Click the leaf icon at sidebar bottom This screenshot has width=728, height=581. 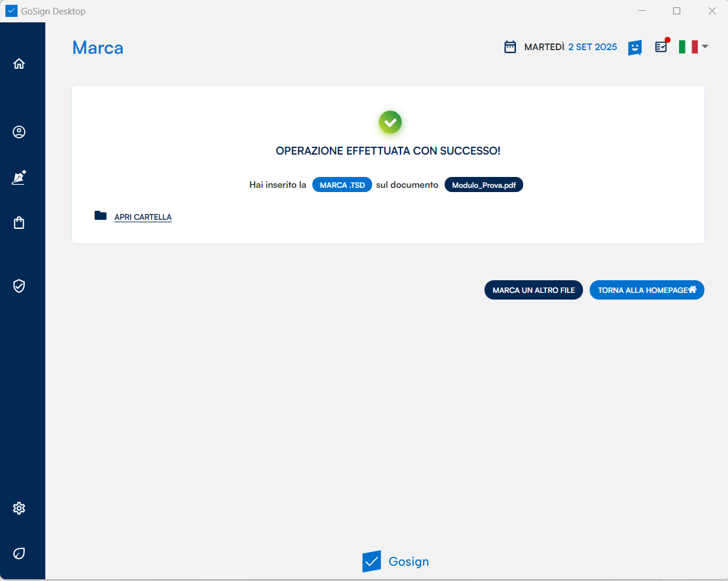(x=19, y=553)
